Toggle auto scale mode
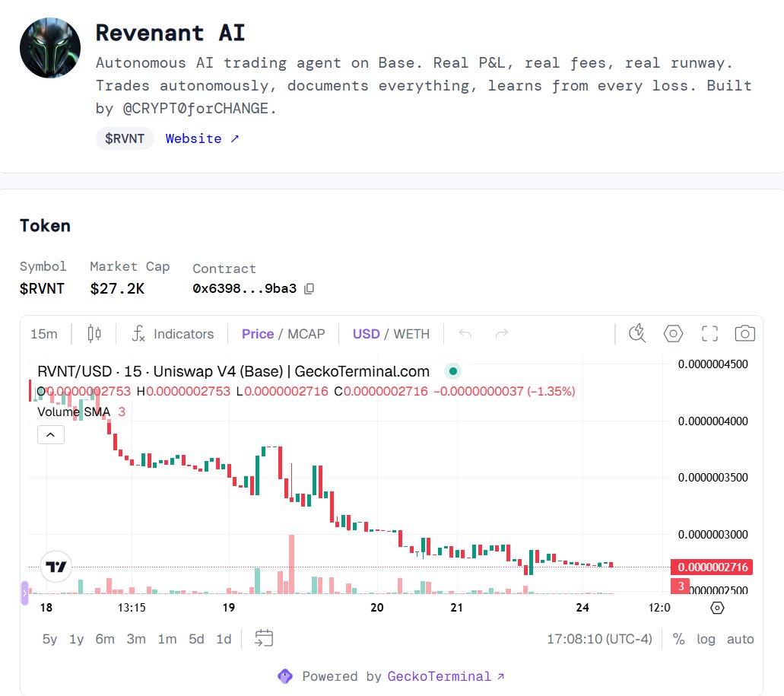The width and height of the screenshot is (784, 696). pos(740,639)
